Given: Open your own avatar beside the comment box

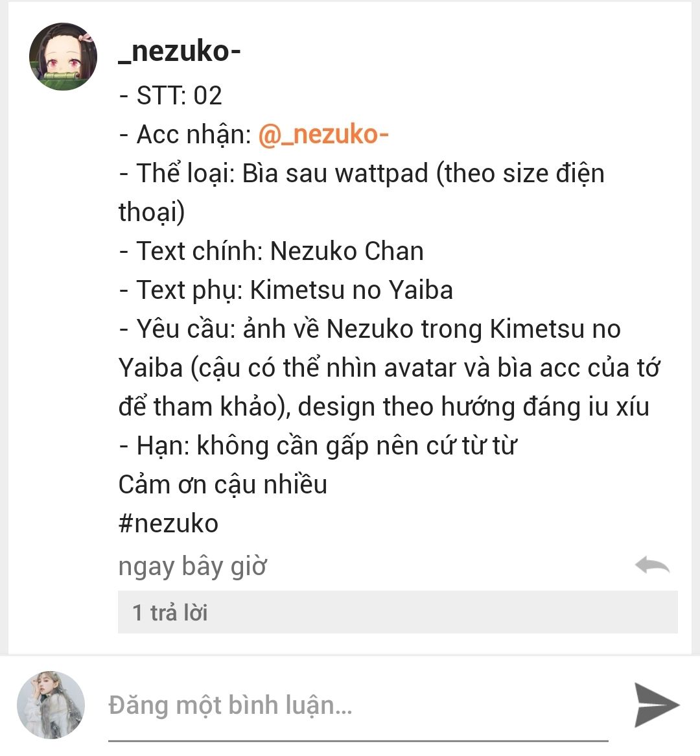Looking at the screenshot, I should coord(51,705).
